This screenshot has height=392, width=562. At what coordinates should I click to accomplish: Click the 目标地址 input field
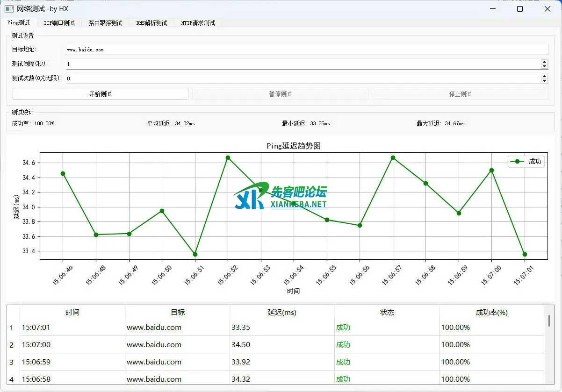click(x=306, y=50)
